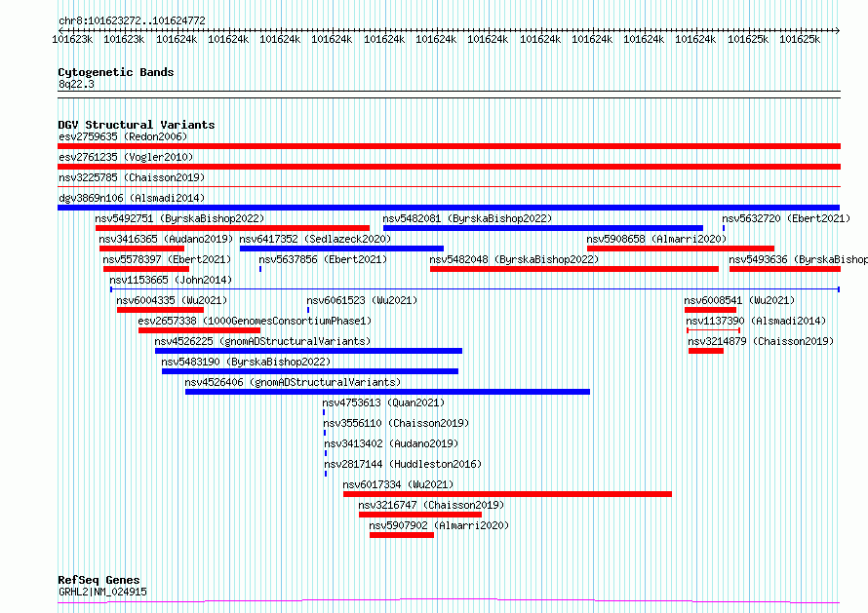Open the nsv5907902 (Almarri2020) label
868x613 pixels.
pyautogui.click(x=439, y=525)
